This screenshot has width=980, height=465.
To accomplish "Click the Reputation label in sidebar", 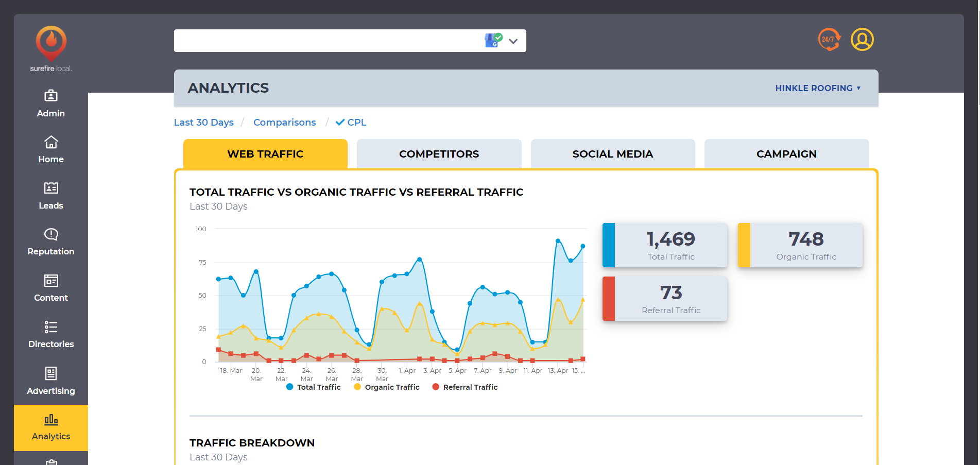I will 51,251.
